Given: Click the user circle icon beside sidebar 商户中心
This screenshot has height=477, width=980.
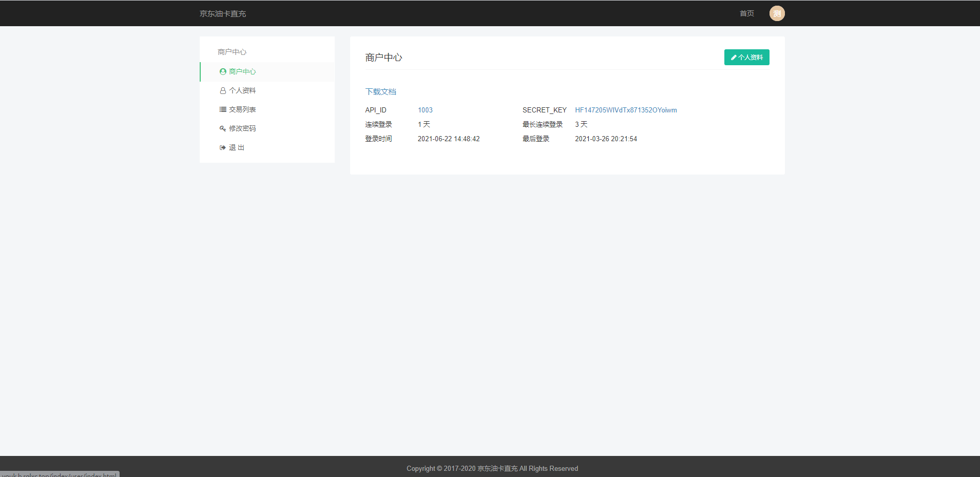Looking at the screenshot, I should 223,72.
